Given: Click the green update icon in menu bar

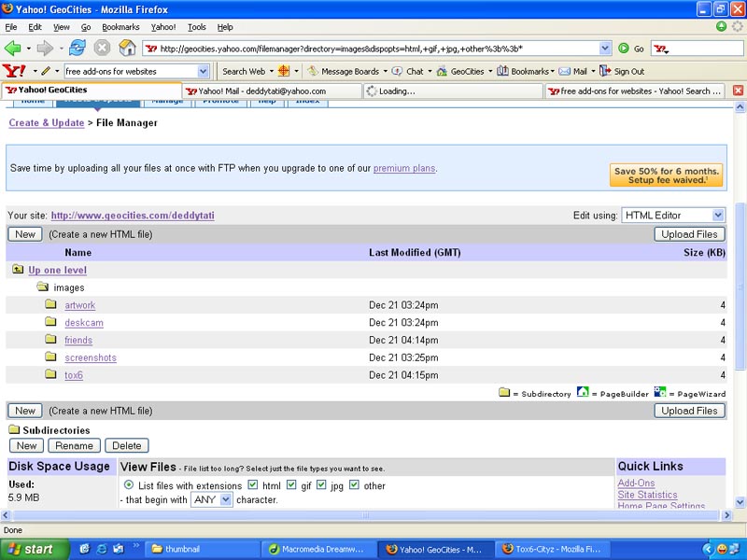Looking at the screenshot, I should click(721, 27).
